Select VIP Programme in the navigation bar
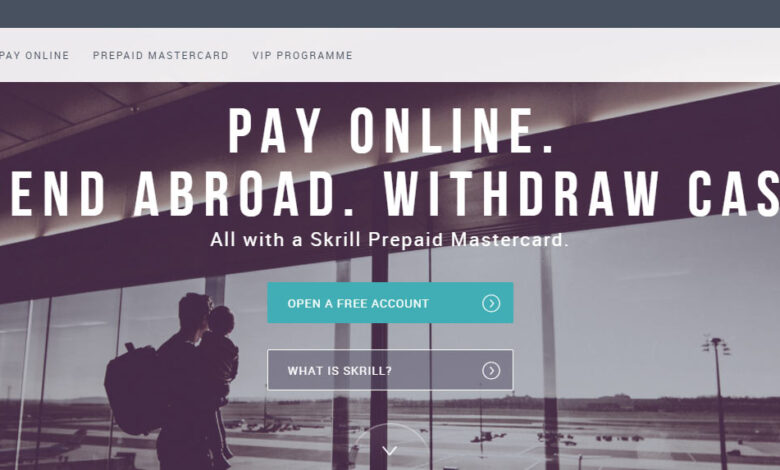The height and width of the screenshot is (470, 780). tap(302, 55)
